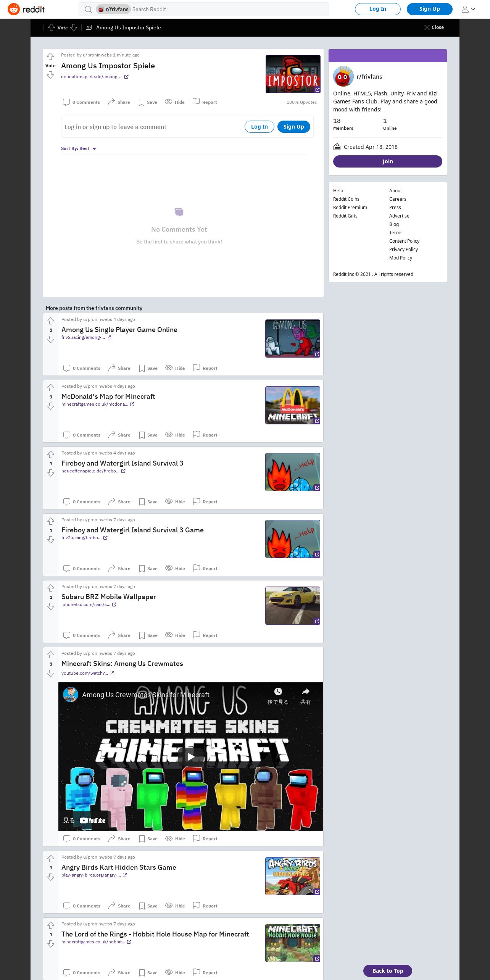Hide Minecraft Skins: Among Us Crewmates post
This screenshot has width=490, height=980.
tap(175, 839)
